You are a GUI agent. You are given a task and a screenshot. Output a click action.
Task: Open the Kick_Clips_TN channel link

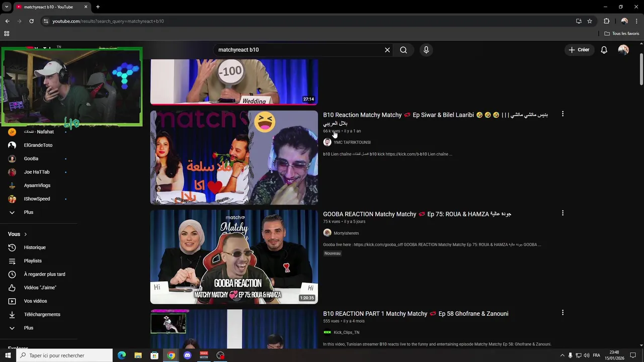(346, 332)
